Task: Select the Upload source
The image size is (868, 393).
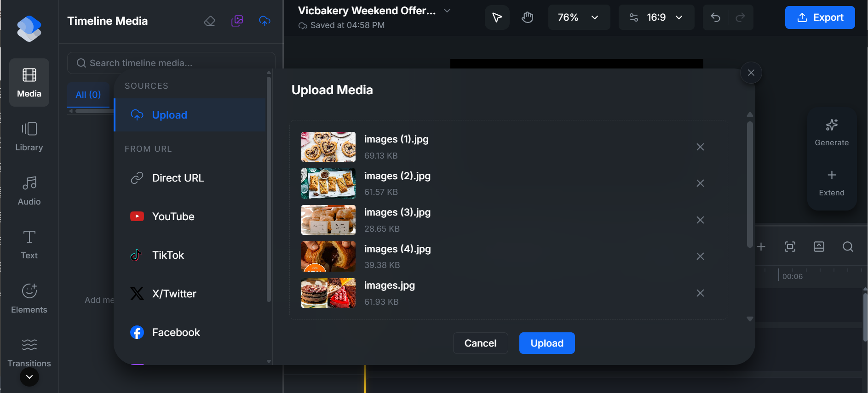Action: (190, 115)
